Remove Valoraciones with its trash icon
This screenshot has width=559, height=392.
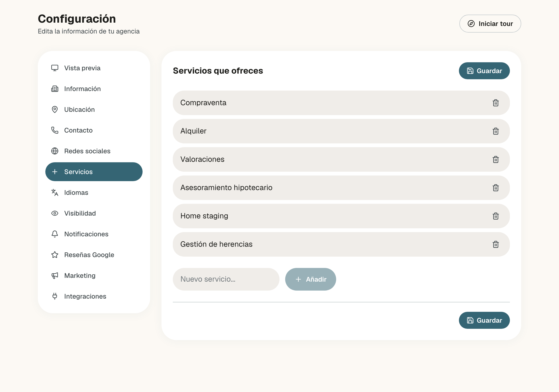495,159
